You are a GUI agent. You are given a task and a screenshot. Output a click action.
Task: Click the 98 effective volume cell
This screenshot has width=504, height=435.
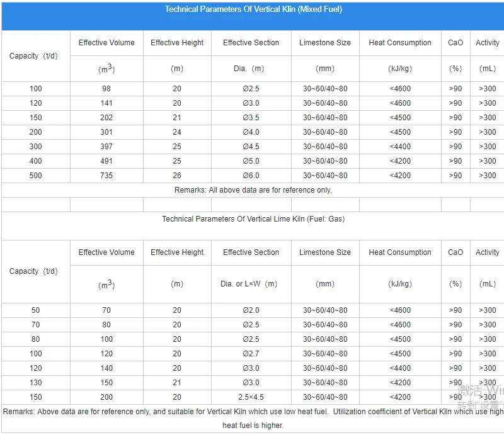point(106,89)
